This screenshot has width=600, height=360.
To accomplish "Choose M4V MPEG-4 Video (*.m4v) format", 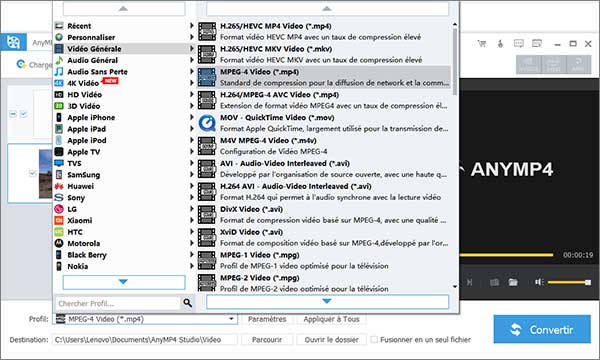I will coord(323,146).
